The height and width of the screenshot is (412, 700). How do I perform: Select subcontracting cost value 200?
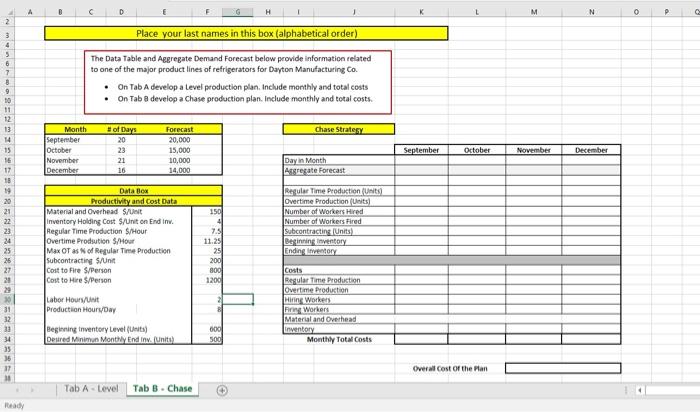207,261
